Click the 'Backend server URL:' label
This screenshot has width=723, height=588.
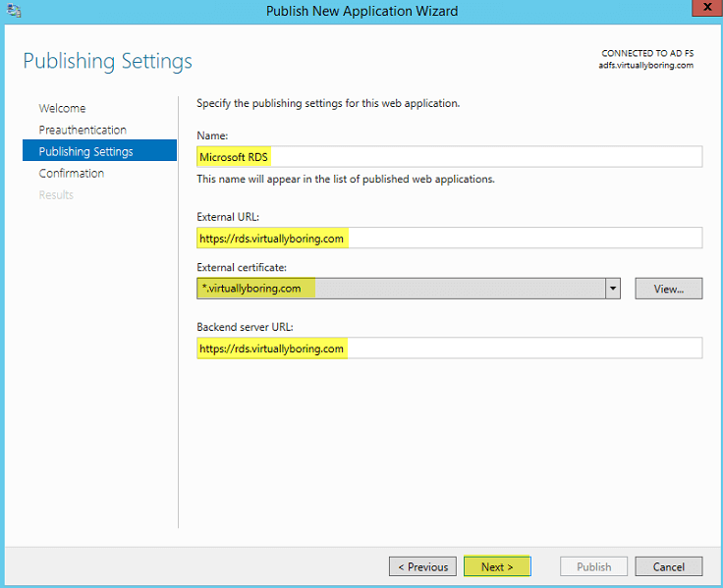point(245,327)
